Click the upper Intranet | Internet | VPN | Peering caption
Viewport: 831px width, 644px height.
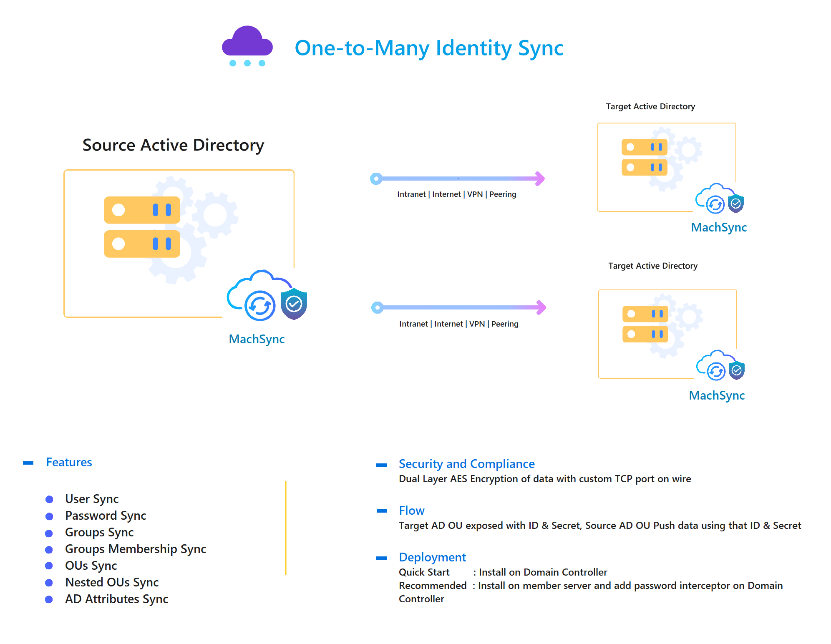point(457,194)
